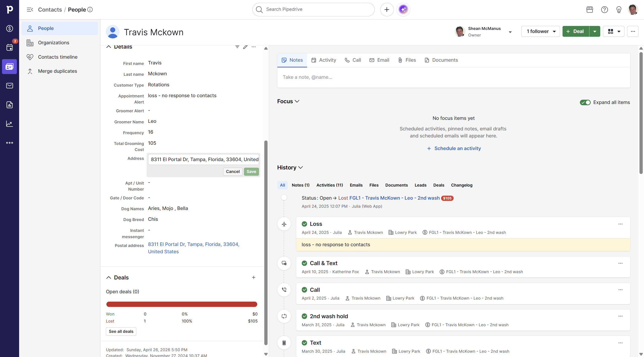Collapse the Deals section

pyautogui.click(x=109, y=277)
